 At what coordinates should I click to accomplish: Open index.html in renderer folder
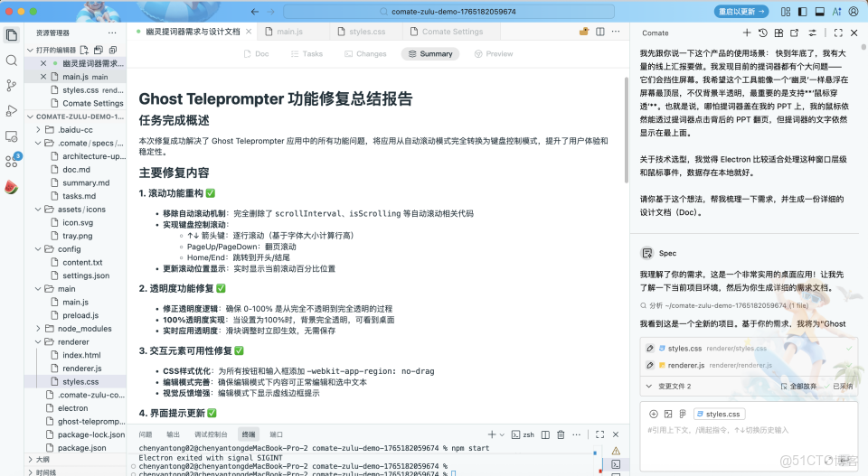pos(81,355)
